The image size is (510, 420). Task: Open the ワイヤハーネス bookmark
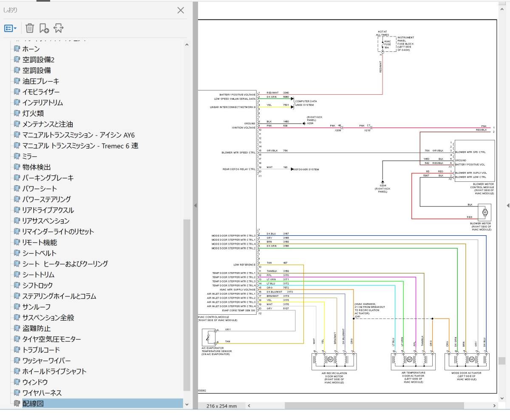(x=42, y=393)
